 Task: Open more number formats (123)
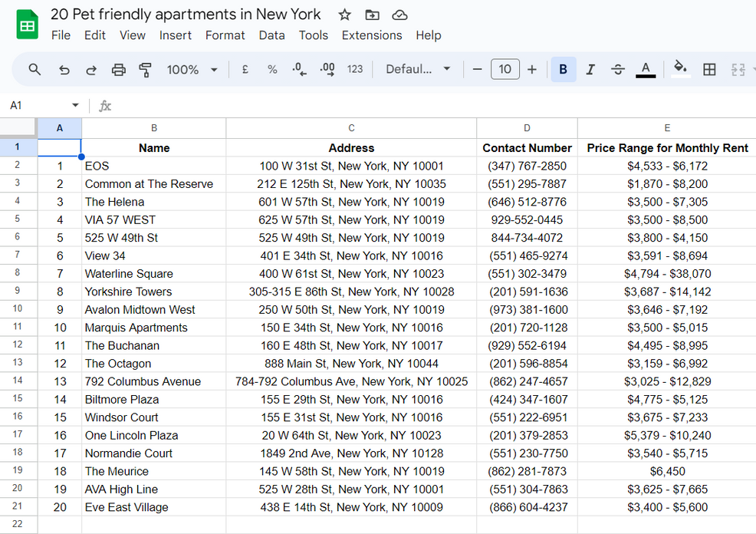pyautogui.click(x=355, y=70)
